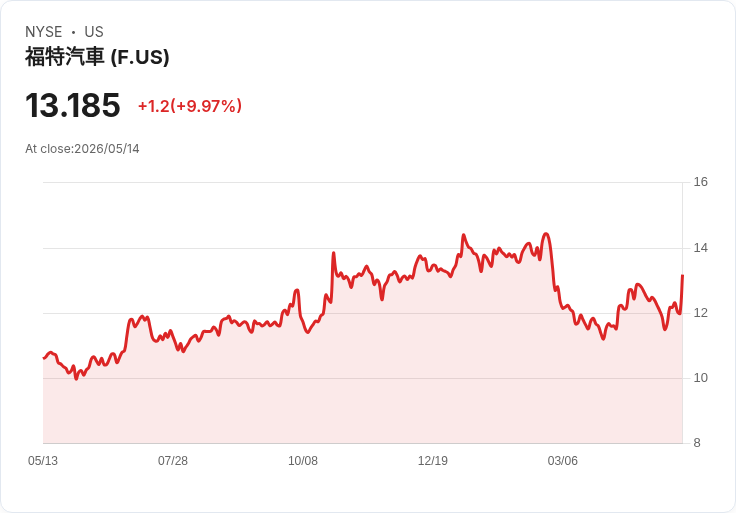Click the latest price point at chart's right end
The image size is (736, 513).
tap(682, 276)
